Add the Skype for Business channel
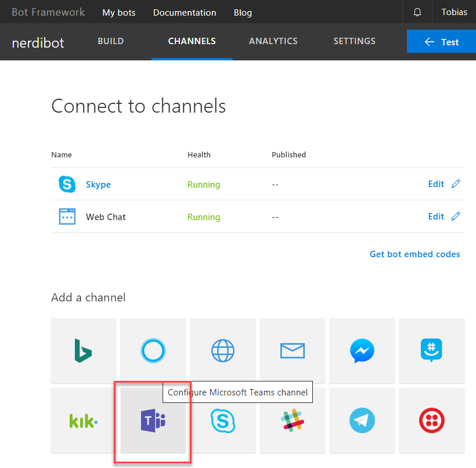The width and height of the screenshot is (476, 468). tap(223, 420)
